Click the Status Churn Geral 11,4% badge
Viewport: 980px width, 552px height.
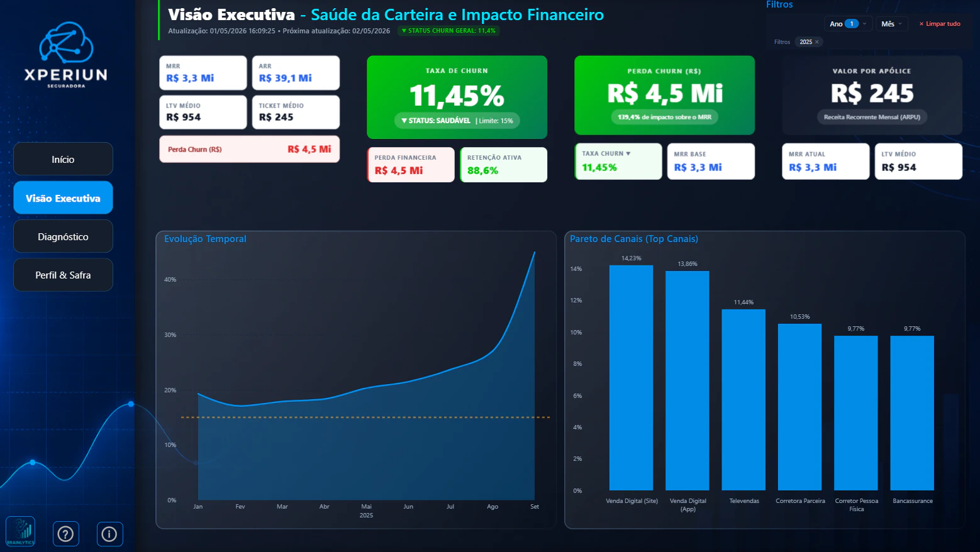coord(448,31)
